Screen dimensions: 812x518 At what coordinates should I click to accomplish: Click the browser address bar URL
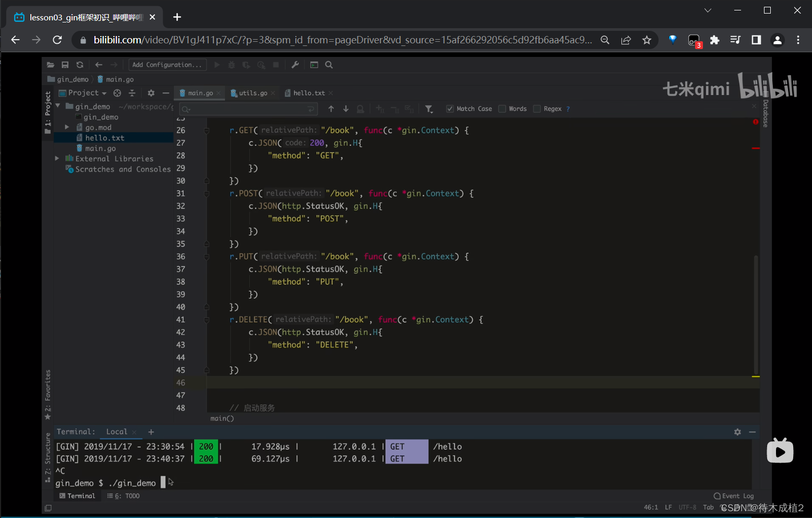[342, 40]
